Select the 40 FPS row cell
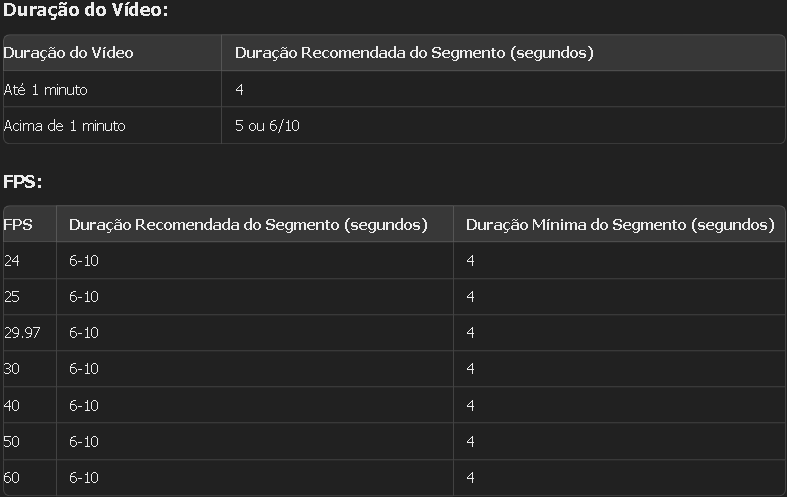Viewport: 787px width, 497px height. (x=12, y=406)
